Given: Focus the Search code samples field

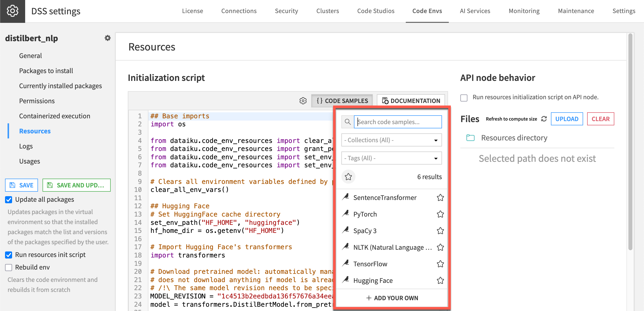Looking at the screenshot, I should [x=398, y=122].
